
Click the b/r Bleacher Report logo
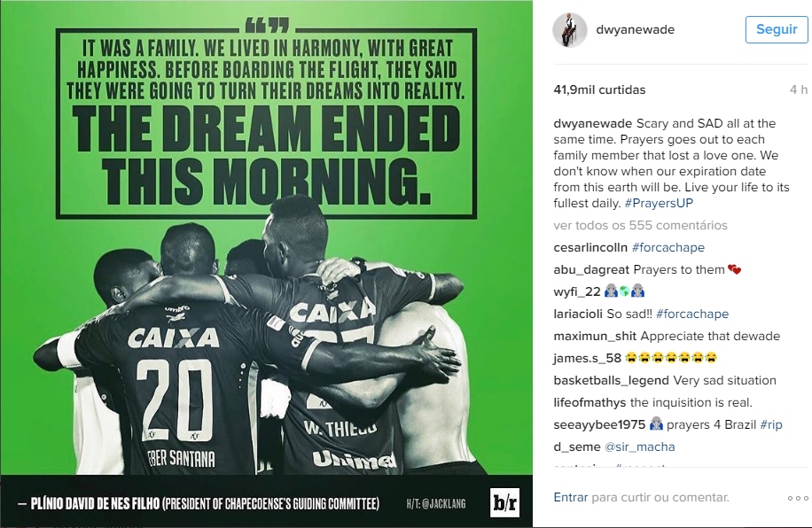[x=504, y=502]
